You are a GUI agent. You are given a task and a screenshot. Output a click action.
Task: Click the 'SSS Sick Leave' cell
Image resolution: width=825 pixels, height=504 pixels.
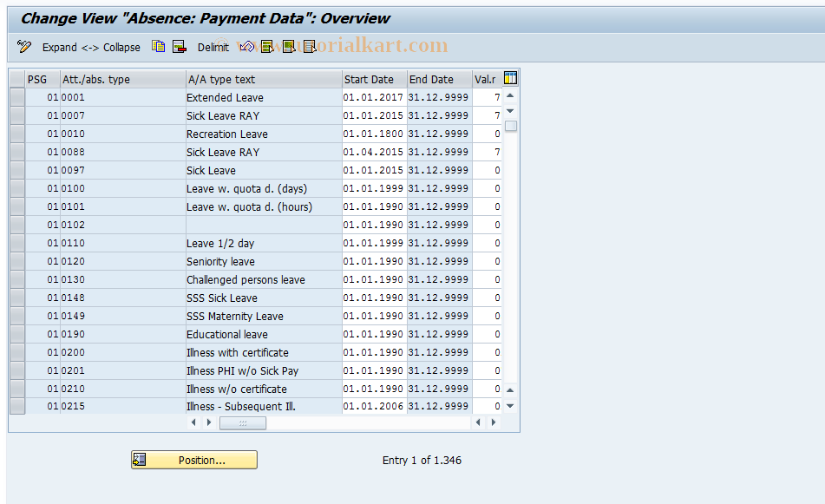[x=264, y=298]
